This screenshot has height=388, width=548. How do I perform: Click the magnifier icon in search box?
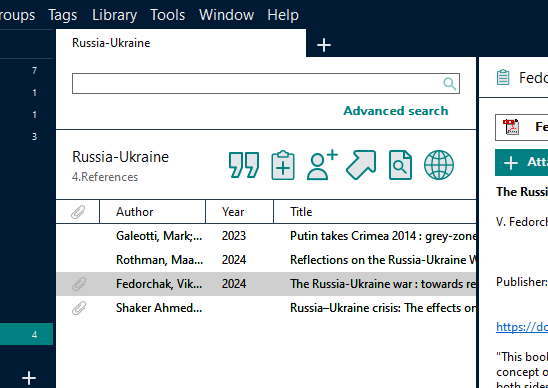tap(449, 84)
